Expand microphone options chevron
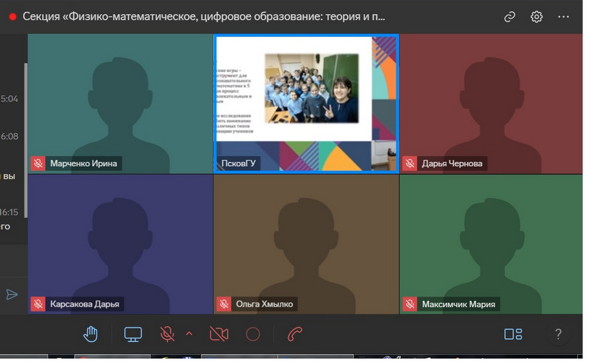 point(189,334)
